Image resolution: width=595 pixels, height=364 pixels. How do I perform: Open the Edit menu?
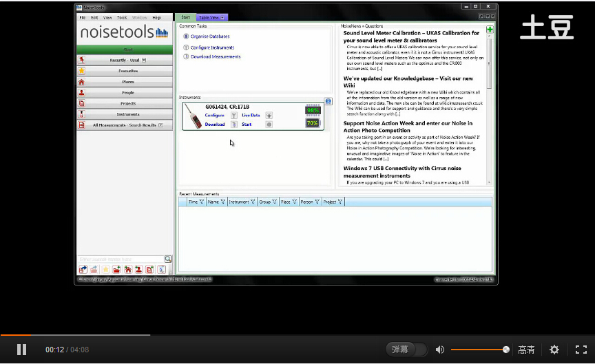tap(94, 17)
